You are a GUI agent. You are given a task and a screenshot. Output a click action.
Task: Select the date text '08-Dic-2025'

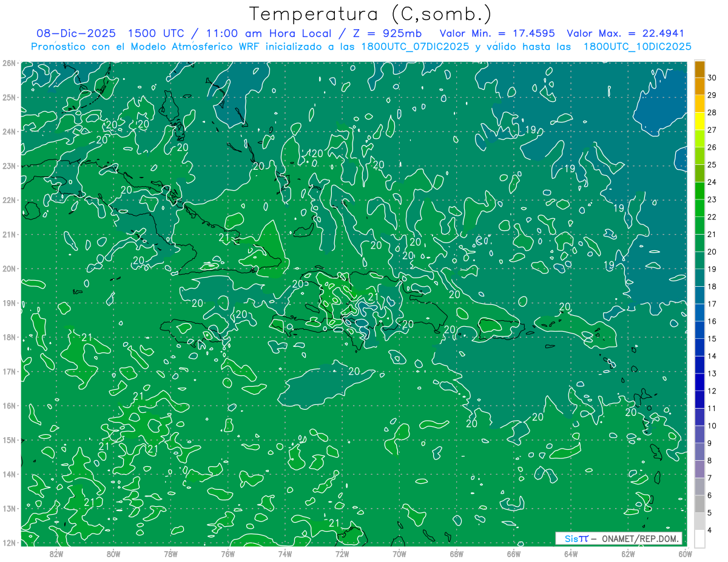click(77, 33)
